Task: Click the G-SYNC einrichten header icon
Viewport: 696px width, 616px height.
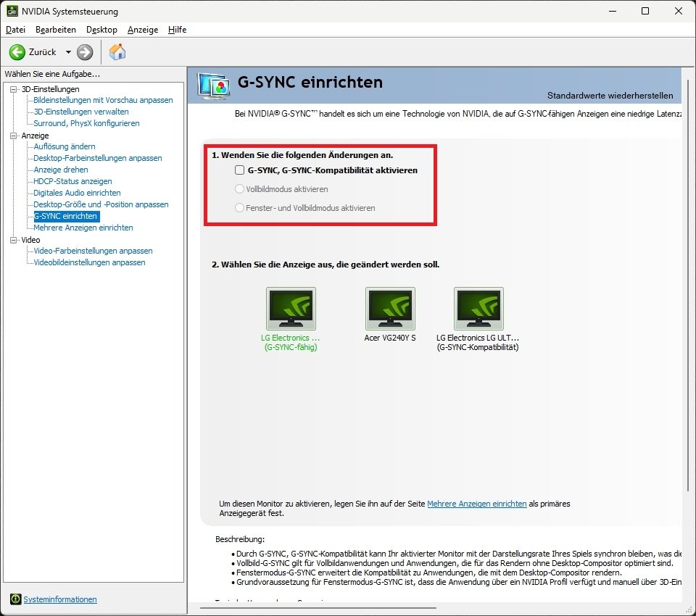Action: coord(215,86)
